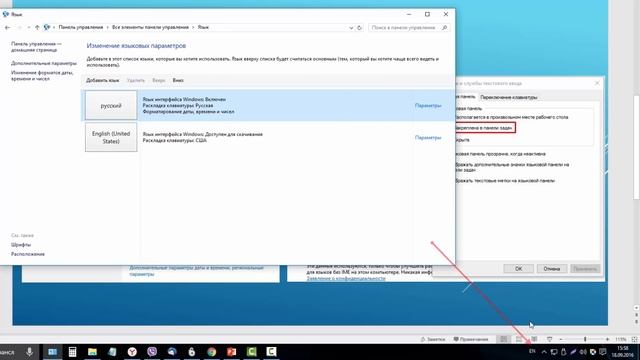
Task: Switch to PowerPoint on the taskbar
Action: pos(231,351)
